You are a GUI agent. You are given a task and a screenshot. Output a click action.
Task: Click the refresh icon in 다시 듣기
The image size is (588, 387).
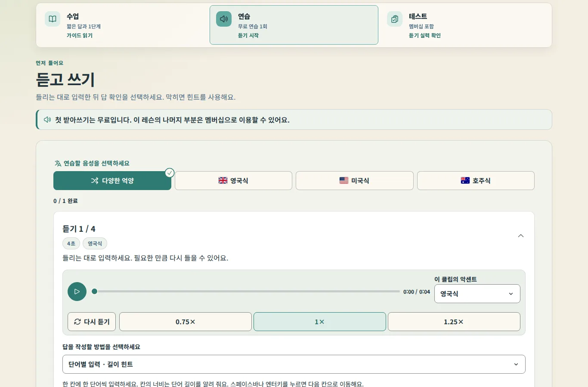point(77,322)
